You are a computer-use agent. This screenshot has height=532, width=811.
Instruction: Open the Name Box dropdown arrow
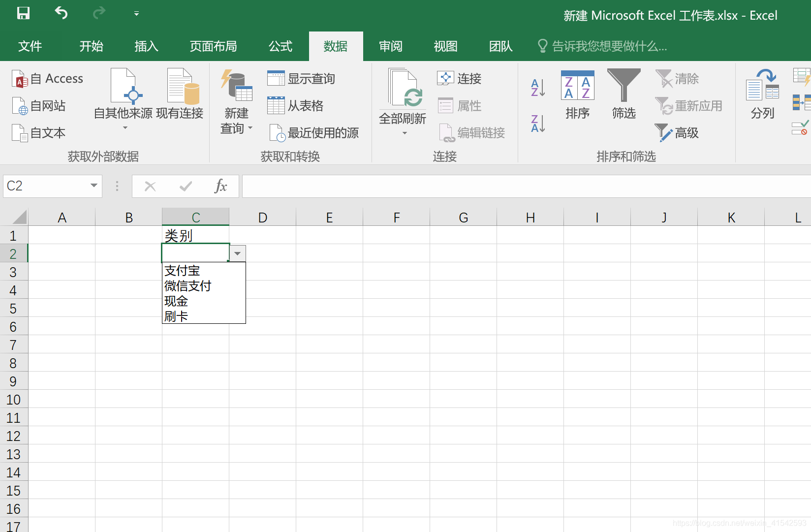click(94, 186)
